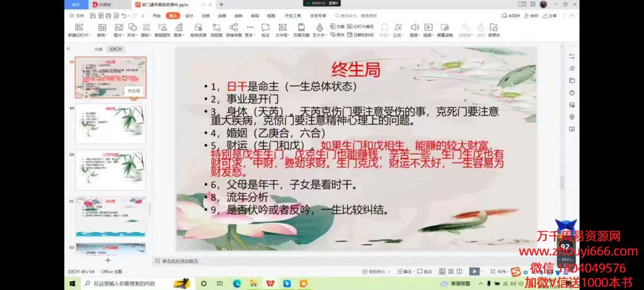Insert a flowchart (流程图)

pos(216,27)
